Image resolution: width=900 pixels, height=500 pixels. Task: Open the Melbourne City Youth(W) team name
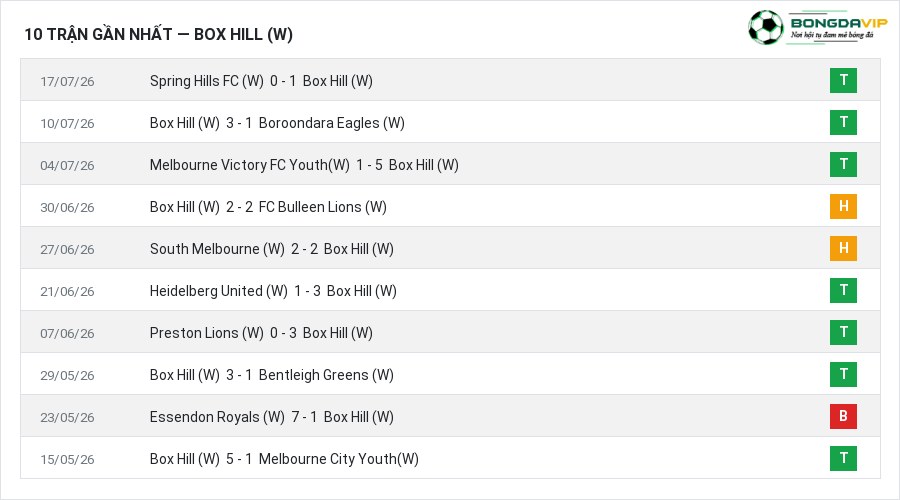(339, 459)
